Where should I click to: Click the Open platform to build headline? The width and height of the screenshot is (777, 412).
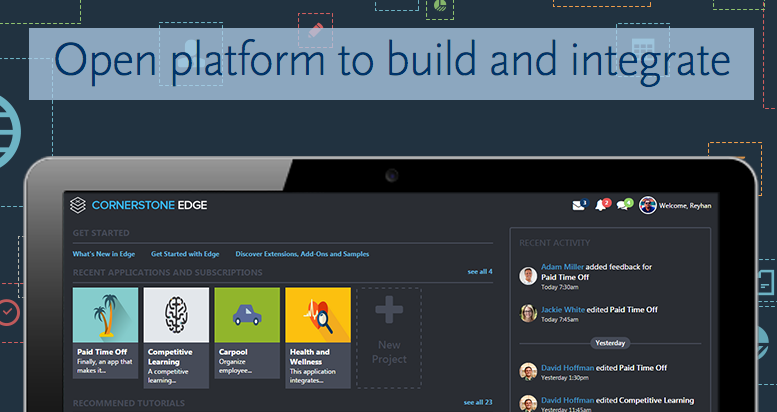(391, 63)
